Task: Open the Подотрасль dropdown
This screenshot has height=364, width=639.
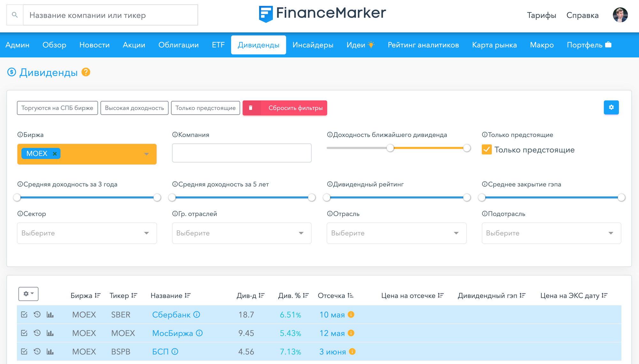Action: [551, 233]
